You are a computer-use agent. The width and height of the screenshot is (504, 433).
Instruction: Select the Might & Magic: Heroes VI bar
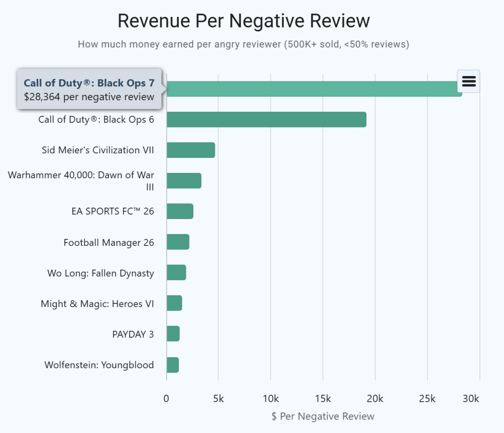point(174,303)
